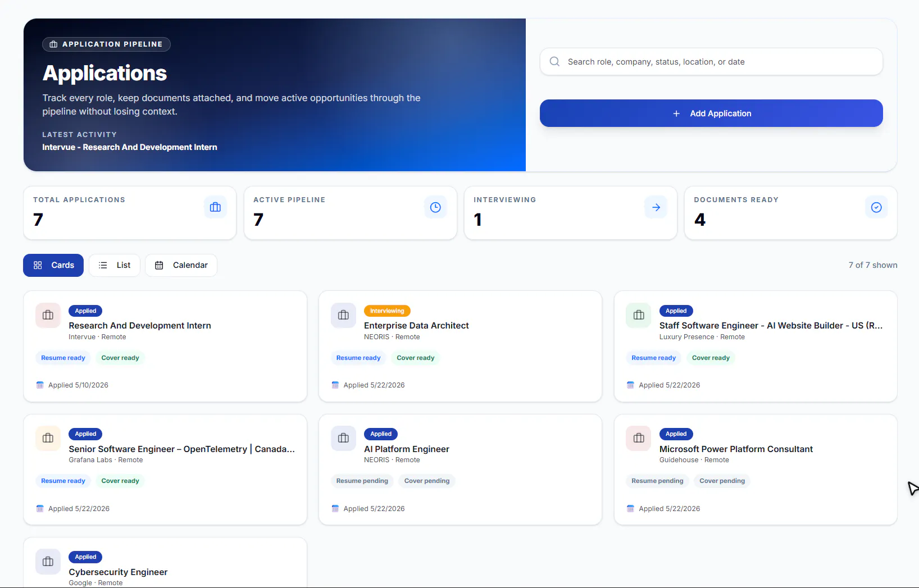The image size is (919, 588).
Task: Click the briefcase icon on Microsoft Power Platform Consultant card
Action: point(639,438)
